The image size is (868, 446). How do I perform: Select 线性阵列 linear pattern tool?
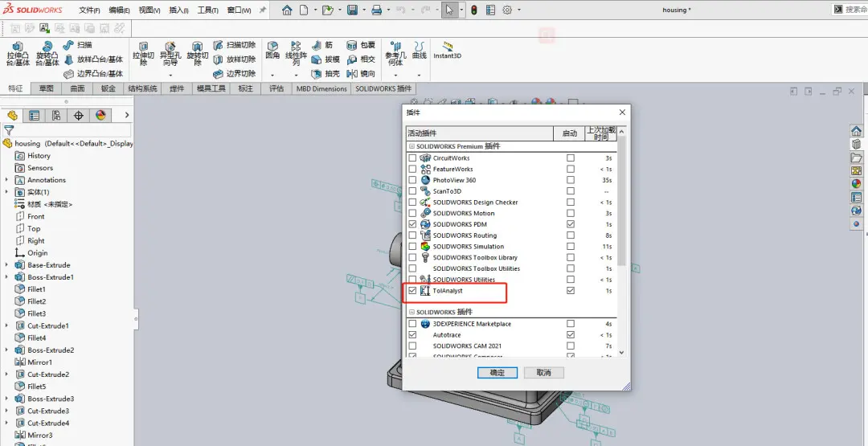click(x=296, y=54)
